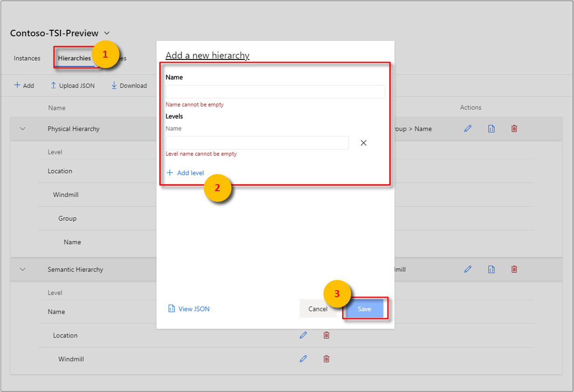The image size is (574, 392).
Task: Delete the Location level via trash icon
Action: point(326,335)
